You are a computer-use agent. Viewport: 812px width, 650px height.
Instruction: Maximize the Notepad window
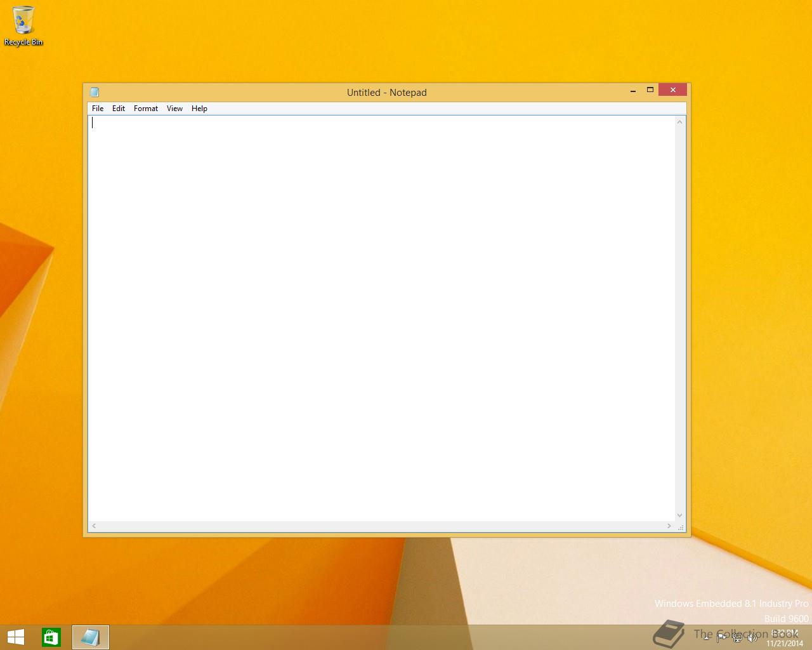[x=650, y=90]
